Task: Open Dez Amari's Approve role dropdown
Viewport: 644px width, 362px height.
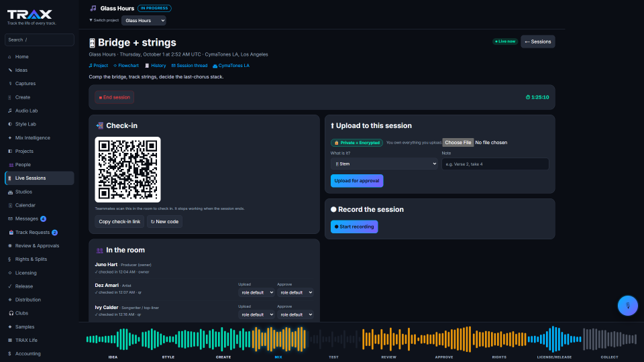Action: (x=295, y=293)
